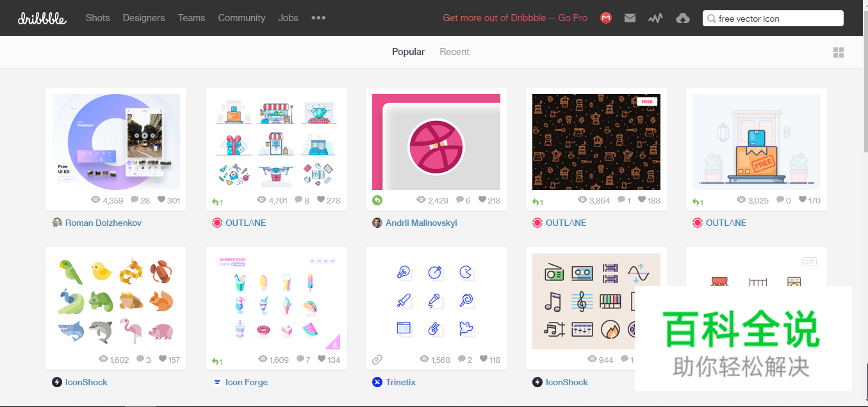Like the Roman Dolzhenkov shot heart icon
868x407 pixels.
click(x=161, y=200)
